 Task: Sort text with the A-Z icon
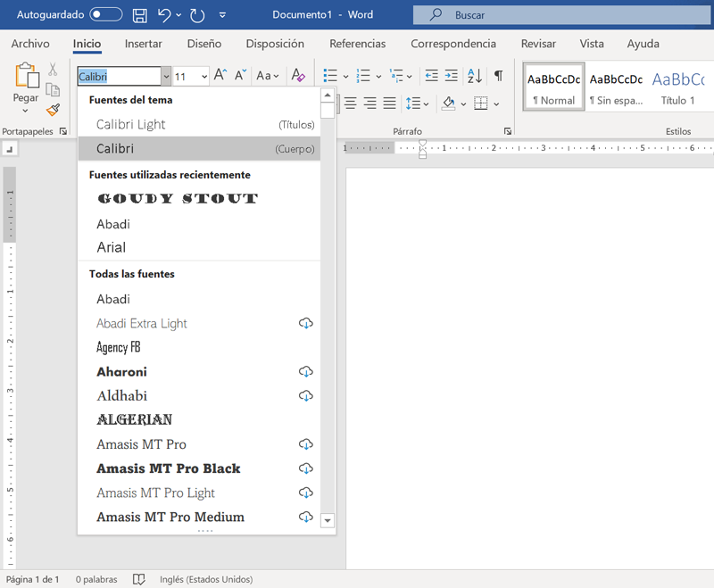pyautogui.click(x=475, y=76)
